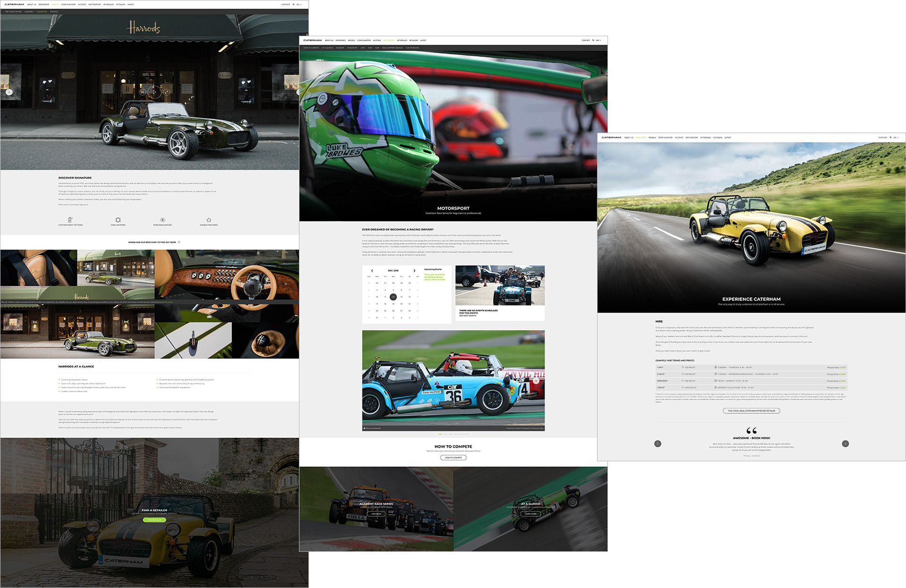Select The Iconic Range sub-tab
Screen dimensions: 906x588
(x=13, y=11)
